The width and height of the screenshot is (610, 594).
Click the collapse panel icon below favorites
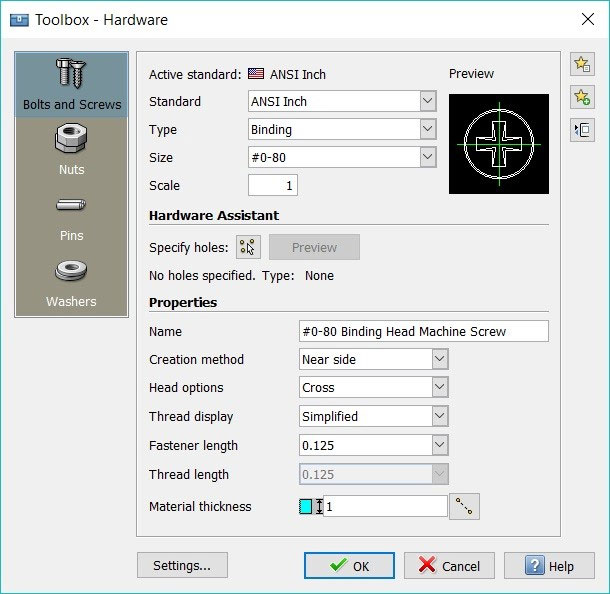[581, 129]
